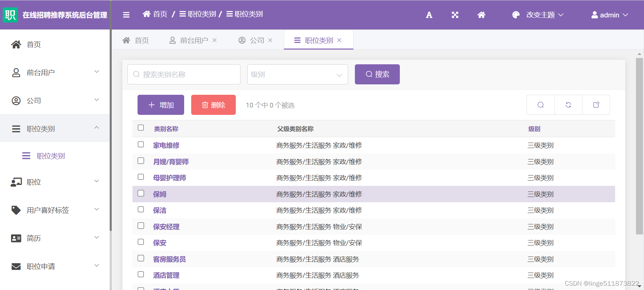The image size is (644, 290).
Task: Click the 前台用户 person icon in sidebar
Action: coord(16,73)
